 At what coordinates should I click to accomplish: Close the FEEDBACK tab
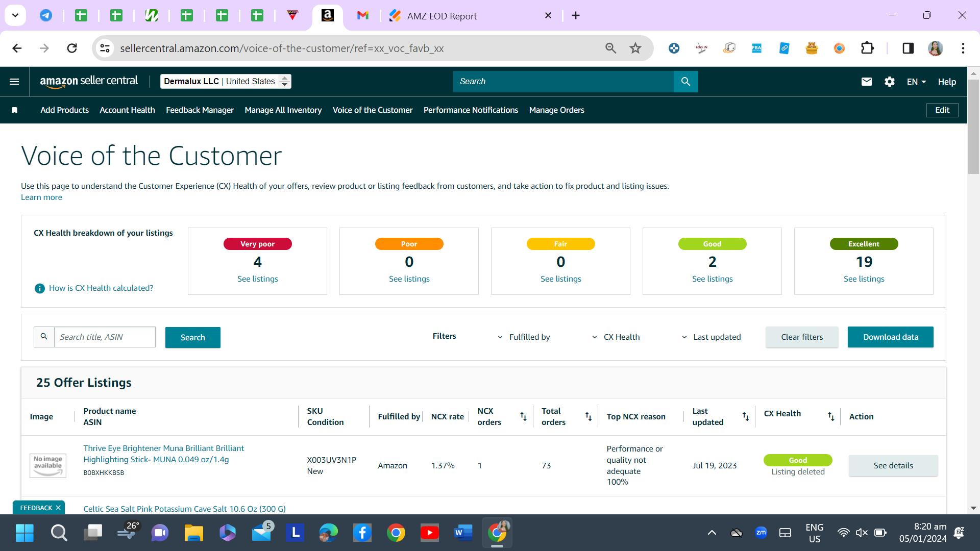[x=58, y=508]
